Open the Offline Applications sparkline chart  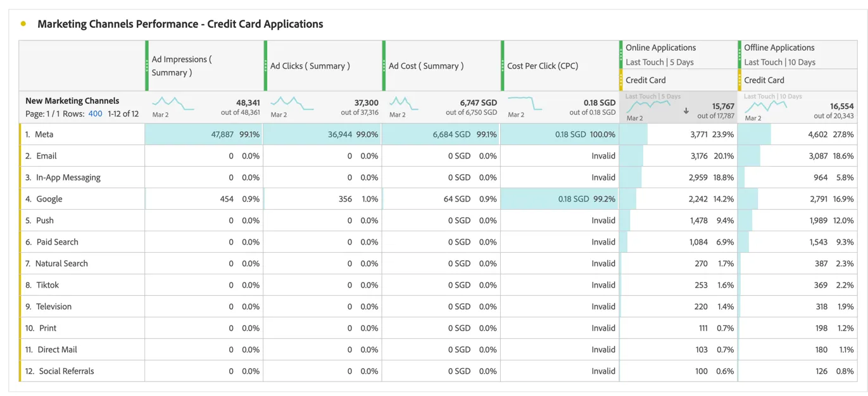tap(765, 105)
